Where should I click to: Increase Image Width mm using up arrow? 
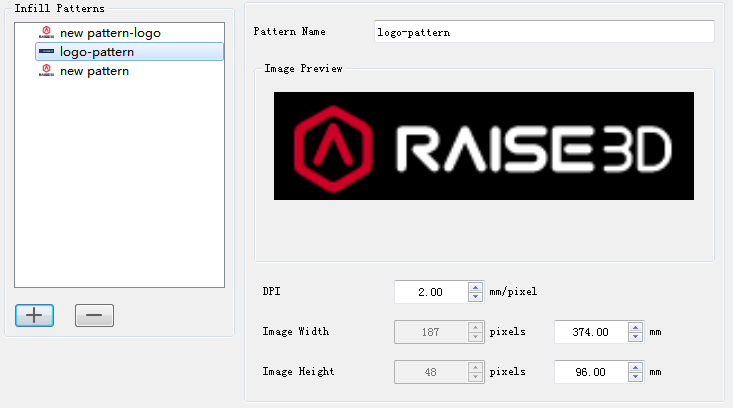tap(635, 327)
